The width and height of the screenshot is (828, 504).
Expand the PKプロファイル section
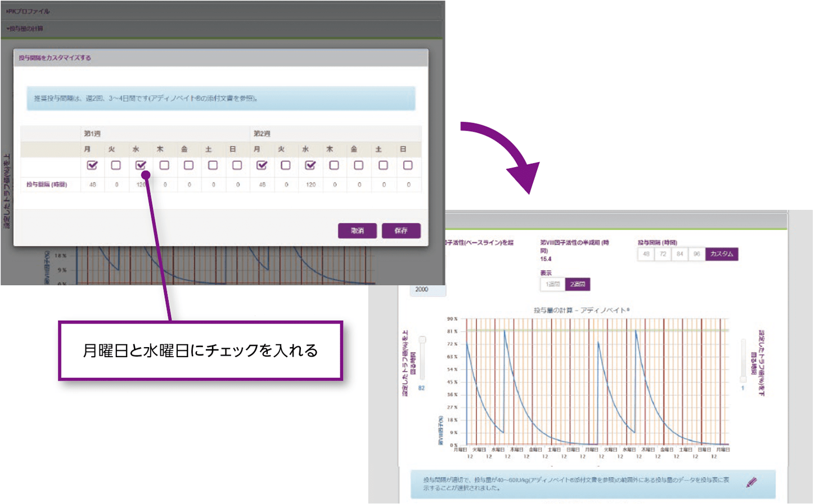(28, 11)
